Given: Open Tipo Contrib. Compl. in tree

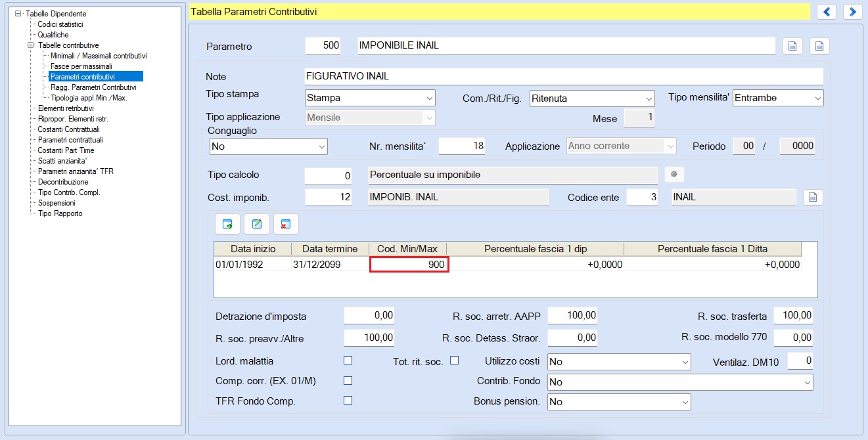Looking at the screenshot, I should tap(69, 192).
